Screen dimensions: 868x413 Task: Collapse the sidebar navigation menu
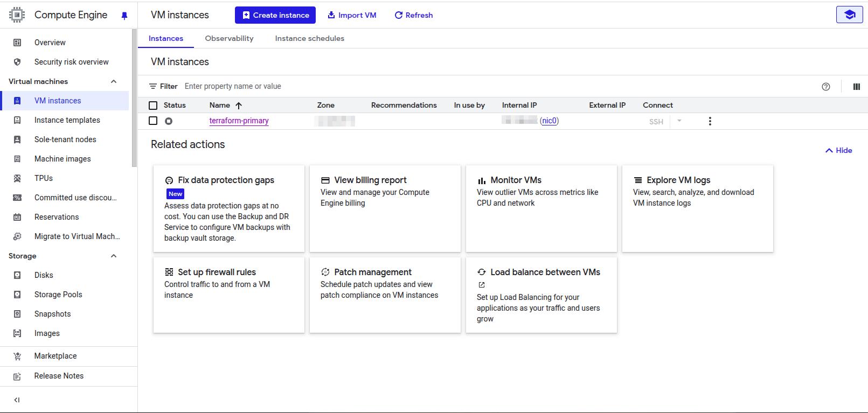tap(17, 400)
